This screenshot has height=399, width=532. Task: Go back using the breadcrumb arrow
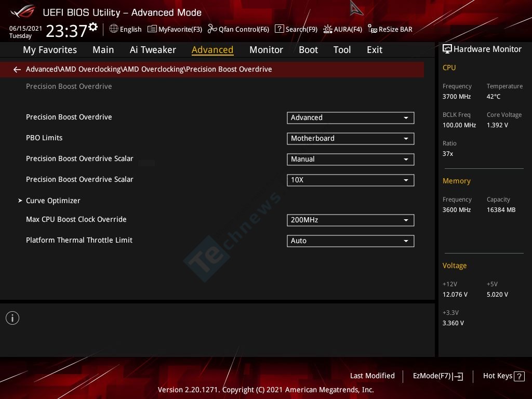click(x=17, y=70)
